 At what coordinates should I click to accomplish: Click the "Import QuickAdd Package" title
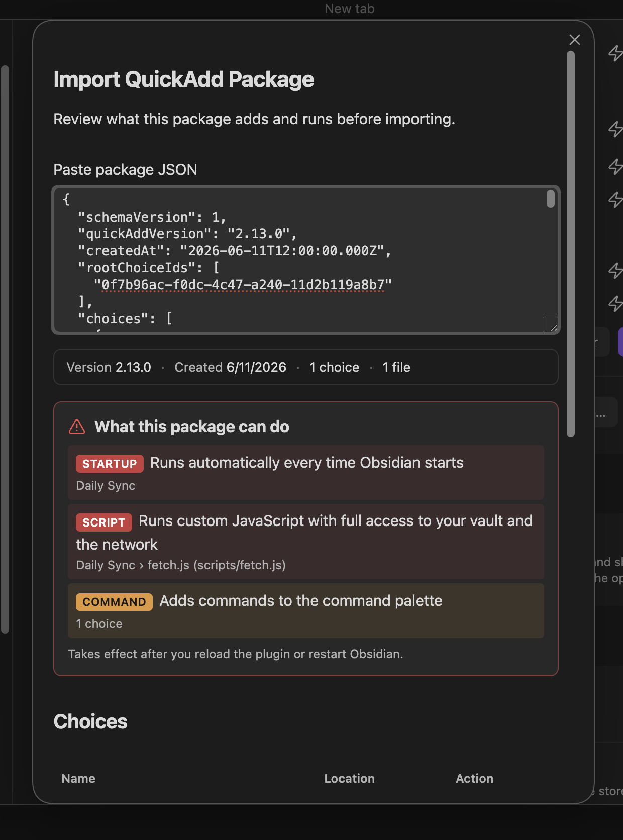(184, 79)
